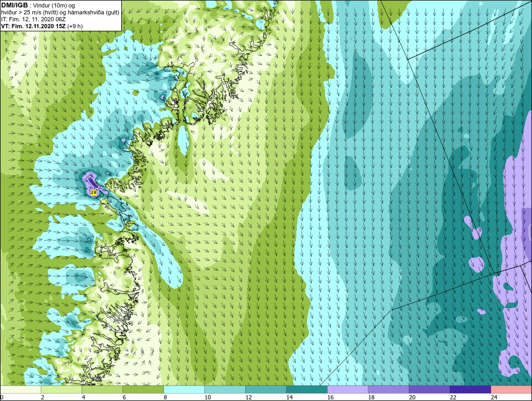The image size is (532, 401).
Task: Click the 'hviður > 25 m/s (hvítt)' line
Action: [x=29, y=12]
